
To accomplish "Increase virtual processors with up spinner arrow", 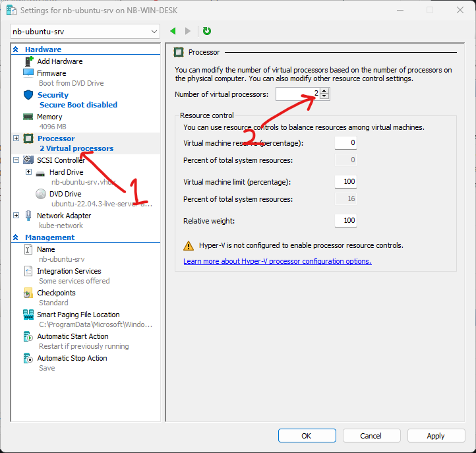I will tap(324, 92).
